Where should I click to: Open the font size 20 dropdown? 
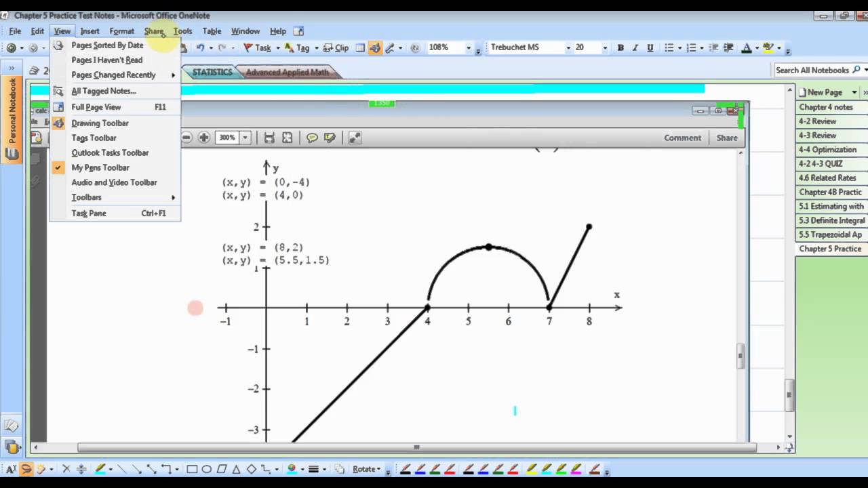tap(605, 47)
